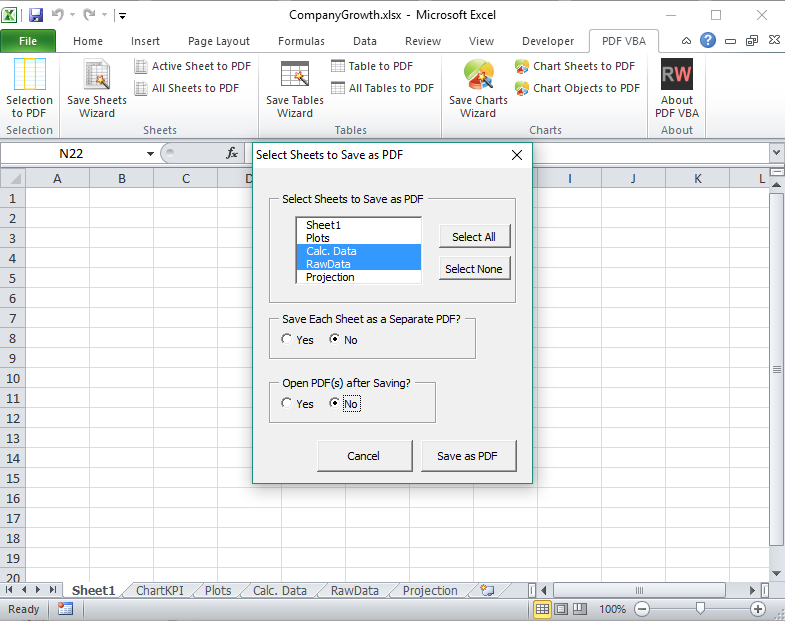The image size is (785, 621).
Task: Click Chart Objects to PDF
Action: coord(577,88)
